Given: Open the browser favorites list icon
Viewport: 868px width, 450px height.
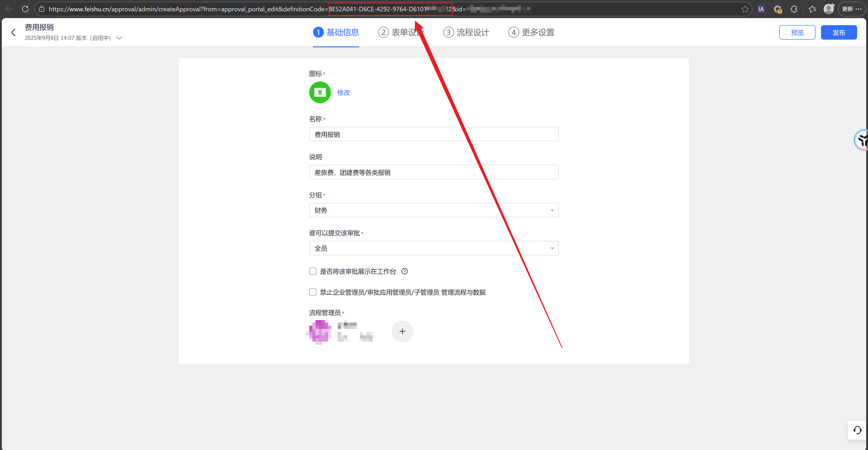Looking at the screenshot, I should click(812, 9).
